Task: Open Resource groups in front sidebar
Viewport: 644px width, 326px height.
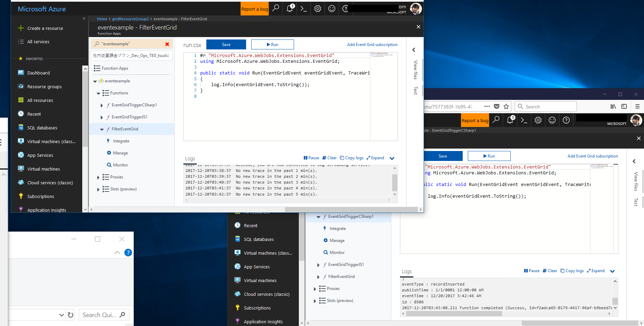Action: point(45,86)
